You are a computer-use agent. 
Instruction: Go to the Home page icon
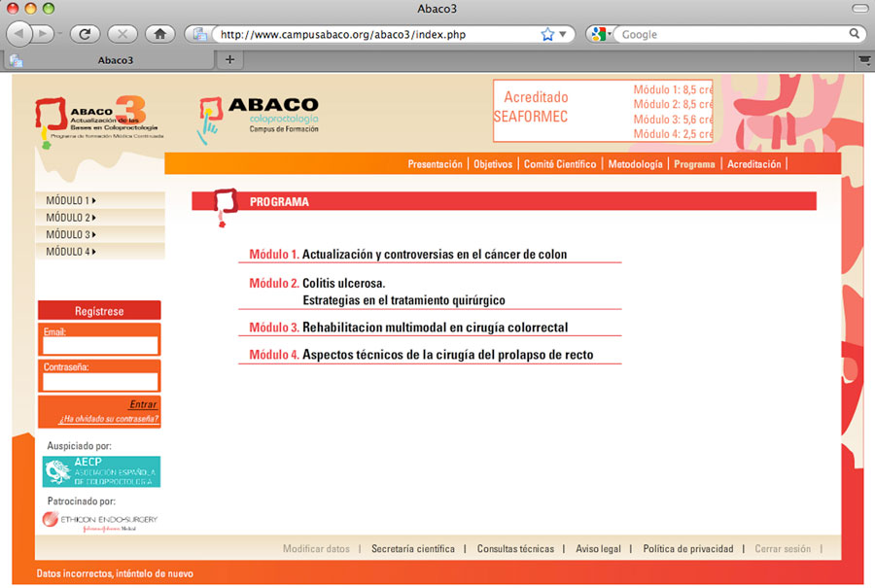(160, 34)
